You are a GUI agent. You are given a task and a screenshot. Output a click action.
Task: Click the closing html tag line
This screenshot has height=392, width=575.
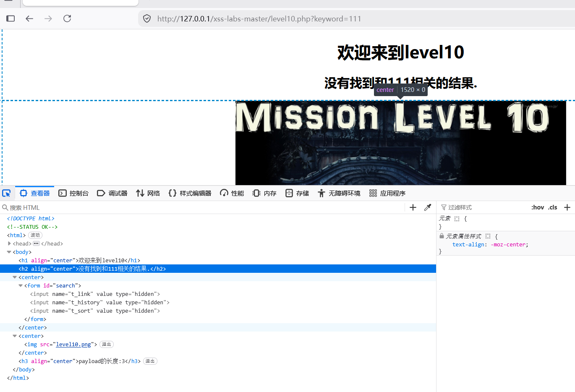(x=18, y=378)
